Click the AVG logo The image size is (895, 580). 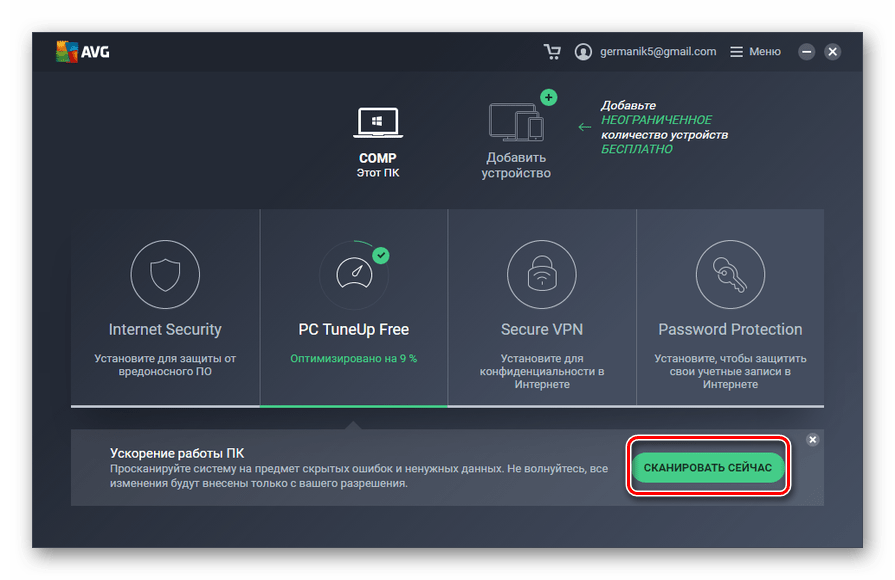click(x=83, y=52)
